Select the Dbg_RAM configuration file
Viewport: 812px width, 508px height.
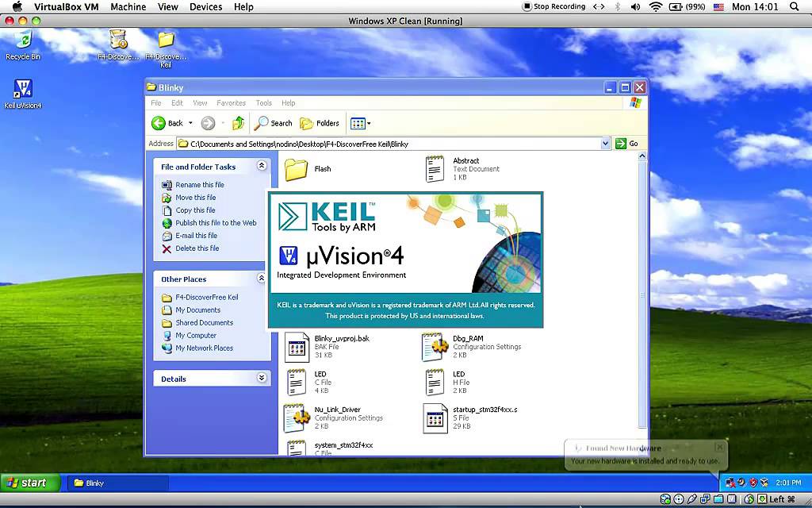tap(472, 347)
